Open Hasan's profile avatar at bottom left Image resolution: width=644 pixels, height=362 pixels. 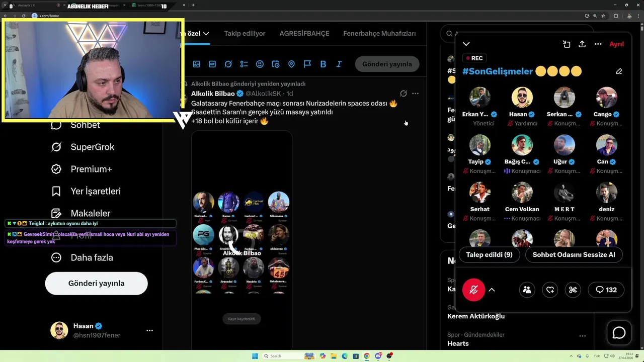(x=59, y=330)
